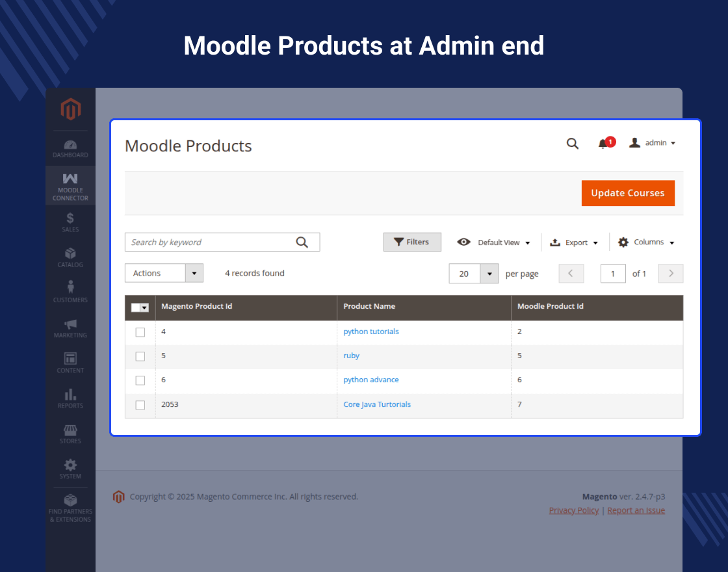Click the Filters button
728x572 pixels.
coord(412,242)
